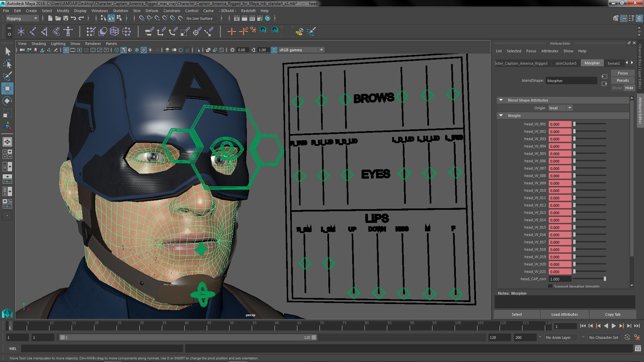Click the IPR render icon

click(252, 18)
